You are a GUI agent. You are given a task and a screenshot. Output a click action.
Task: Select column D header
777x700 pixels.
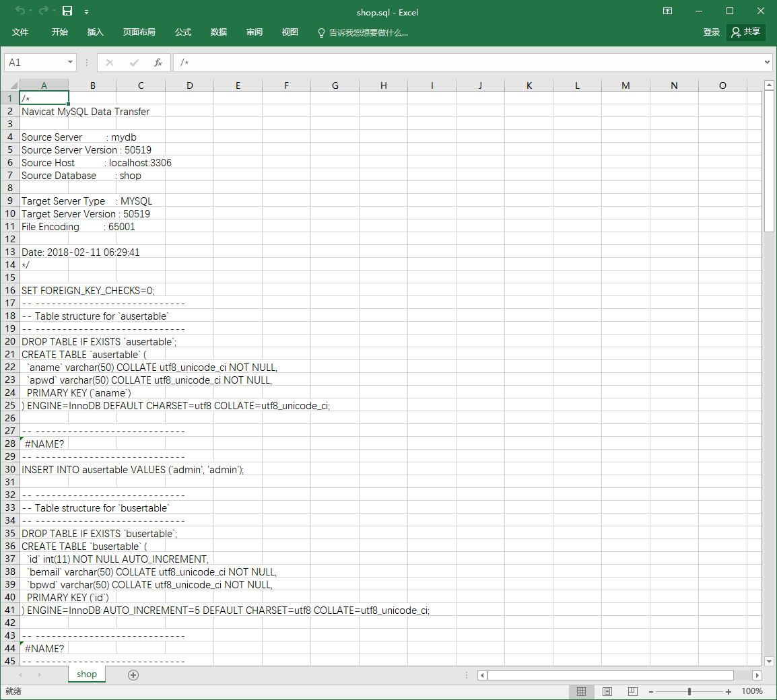click(x=190, y=85)
